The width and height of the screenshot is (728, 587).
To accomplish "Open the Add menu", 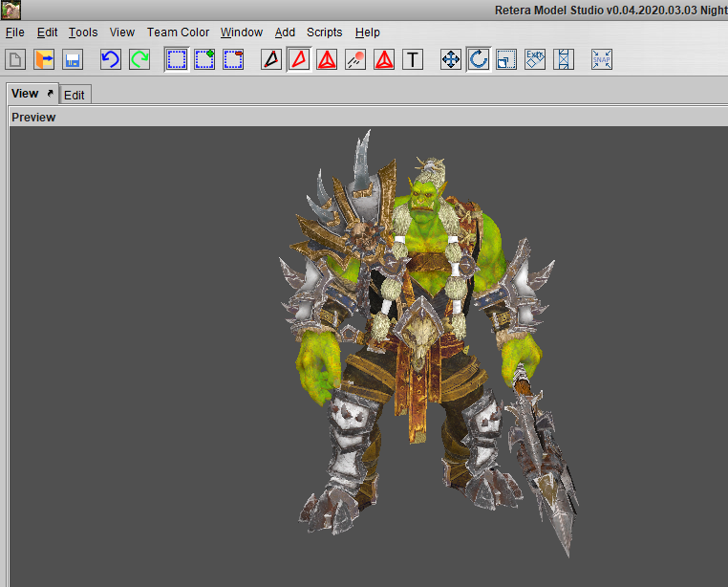I will pyautogui.click(x=285, y=33).
